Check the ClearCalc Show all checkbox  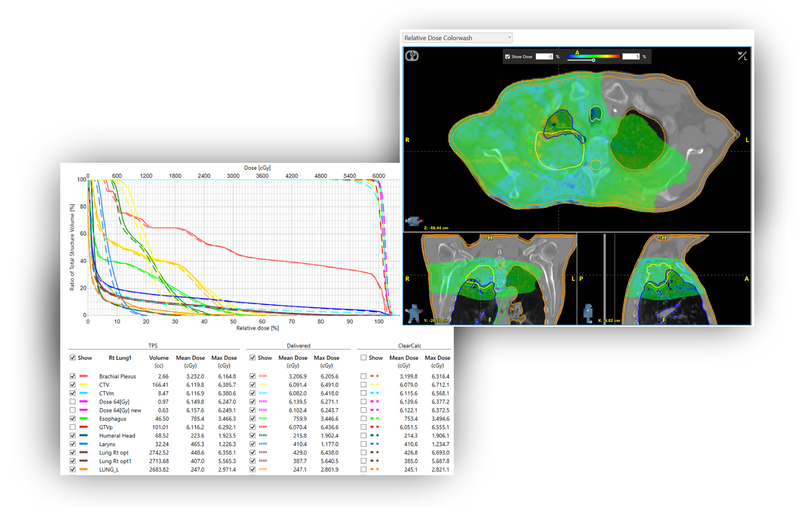coord(364,358)
